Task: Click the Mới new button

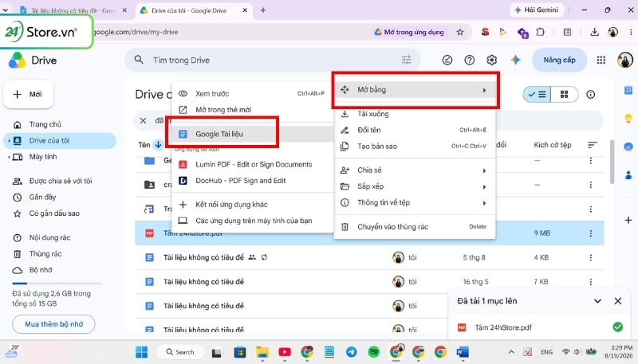Action: (x=28, y=94)
